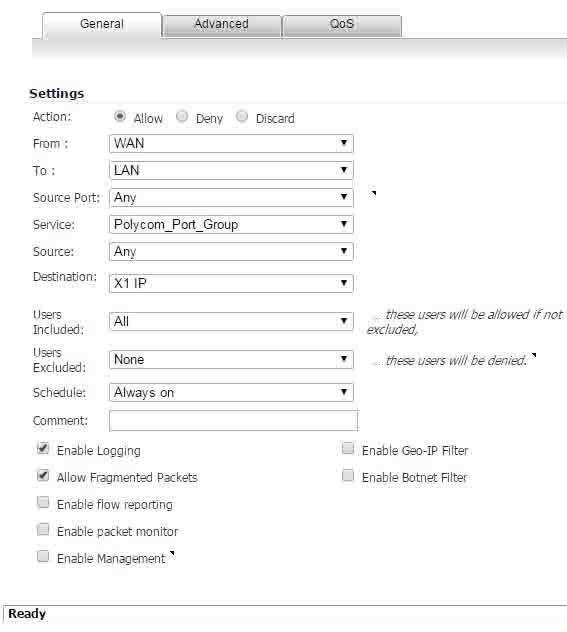567x632 pixels.
Task: Click the tooltip marker next to Enable Management
Action: click(172, 553)
